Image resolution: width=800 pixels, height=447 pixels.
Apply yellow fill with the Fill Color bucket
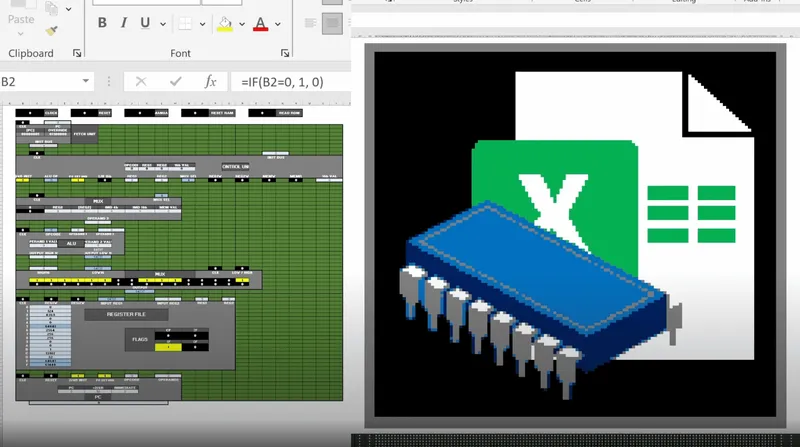225,23
